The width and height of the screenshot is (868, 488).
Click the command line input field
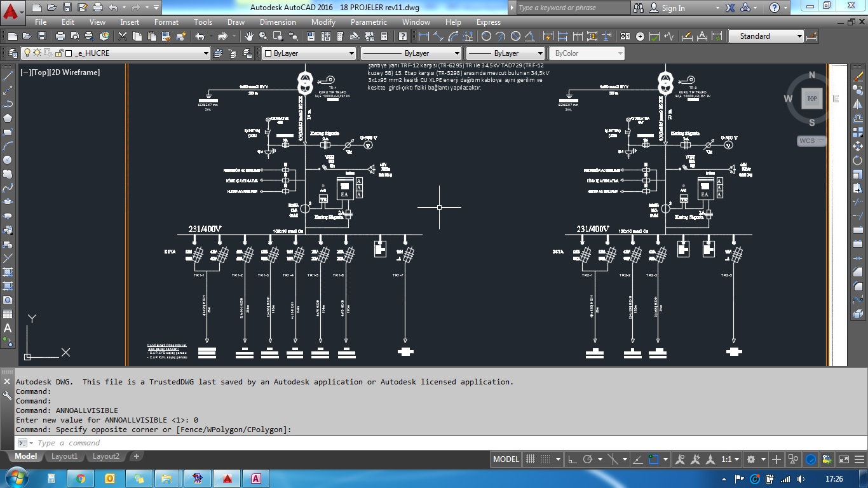[254, 443]
